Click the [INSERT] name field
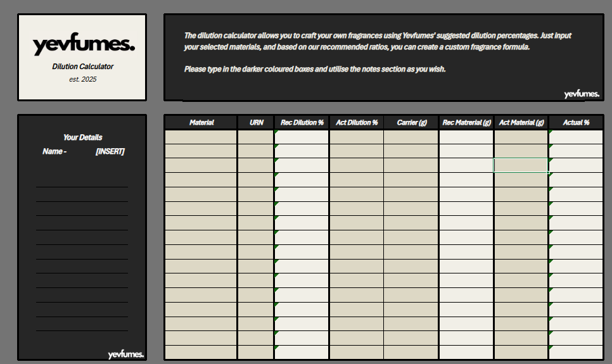Viewport: 612px width, 364px height. click(x=110, y=151)
